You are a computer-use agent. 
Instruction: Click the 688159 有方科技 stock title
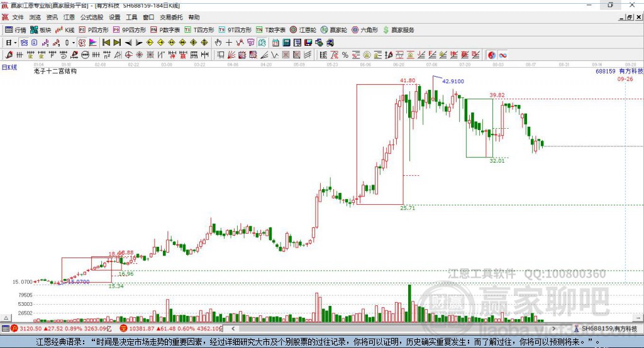[x=619, y=71]
